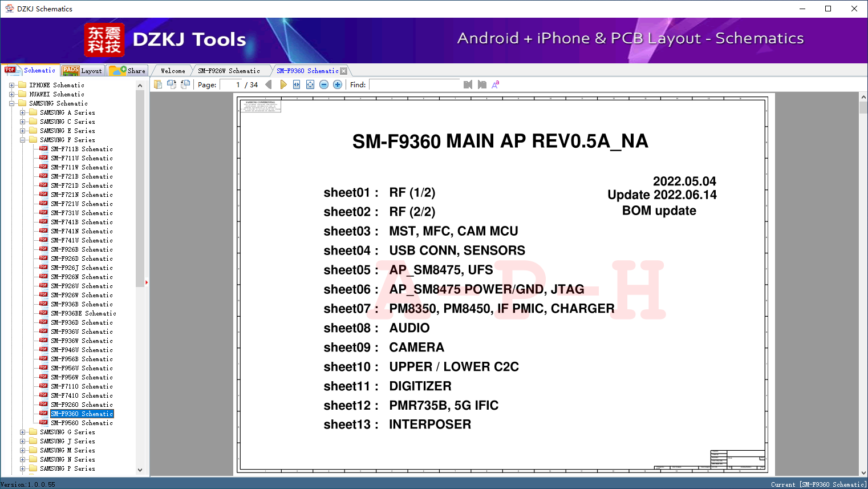The width and height of the screenshot is (868, 489).
Task: Click the PDF icon beside SM-F9560 Schematic
Action: point(43,423)
